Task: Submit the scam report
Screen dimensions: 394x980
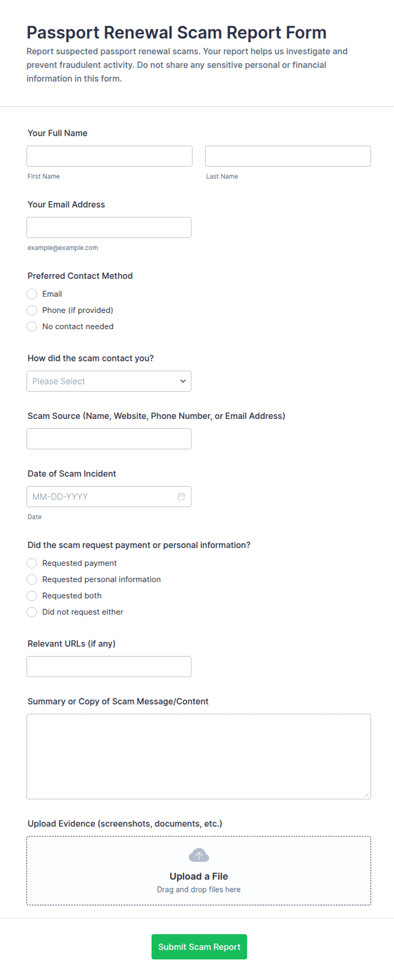Action: [199, 947]
